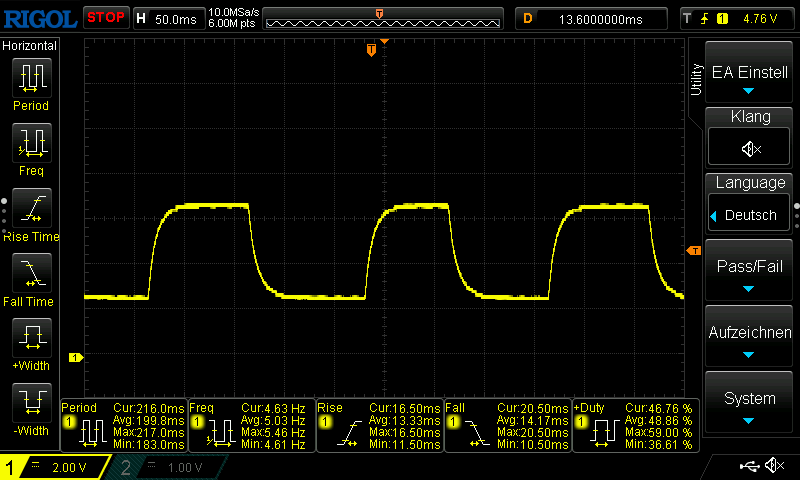The width and height of the screenshot is (800, 480).
Task: Choose the Rise Time measurement icon
Action: tap(30, 208)
